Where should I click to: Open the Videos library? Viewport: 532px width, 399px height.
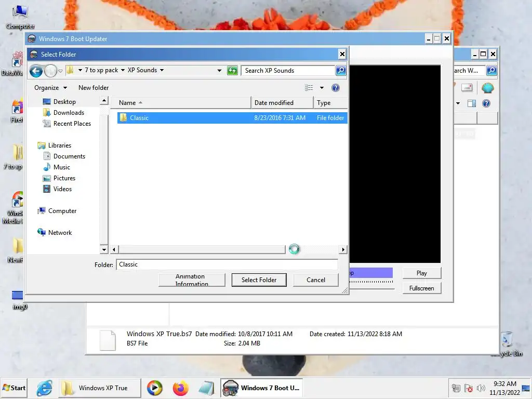point(62,189)
